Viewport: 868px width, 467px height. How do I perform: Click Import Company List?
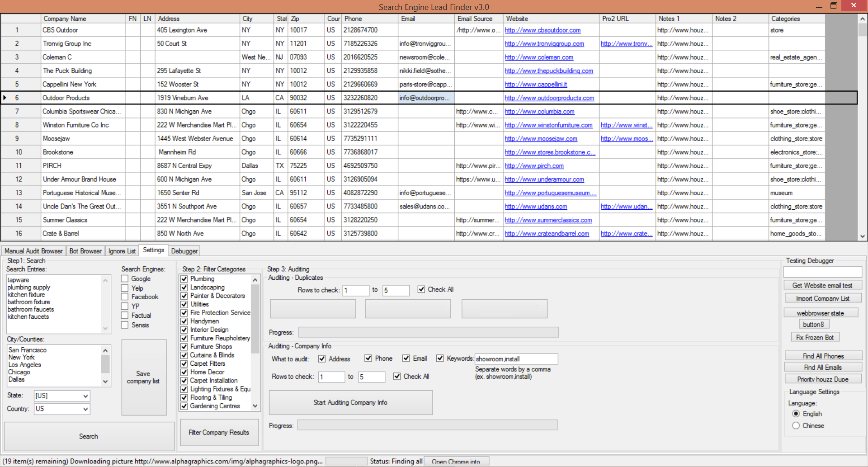tap(822, 298)
